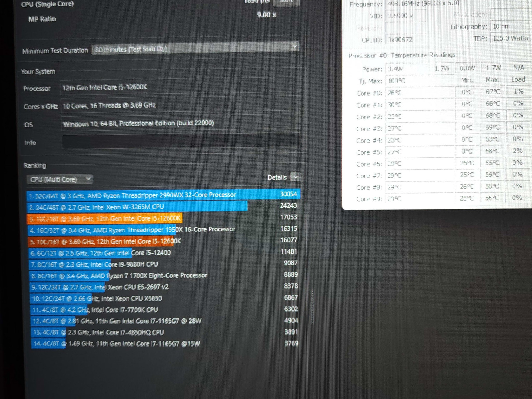
Task: Click the MP Ratio value 9.00 x
Action: click(267, 15)
